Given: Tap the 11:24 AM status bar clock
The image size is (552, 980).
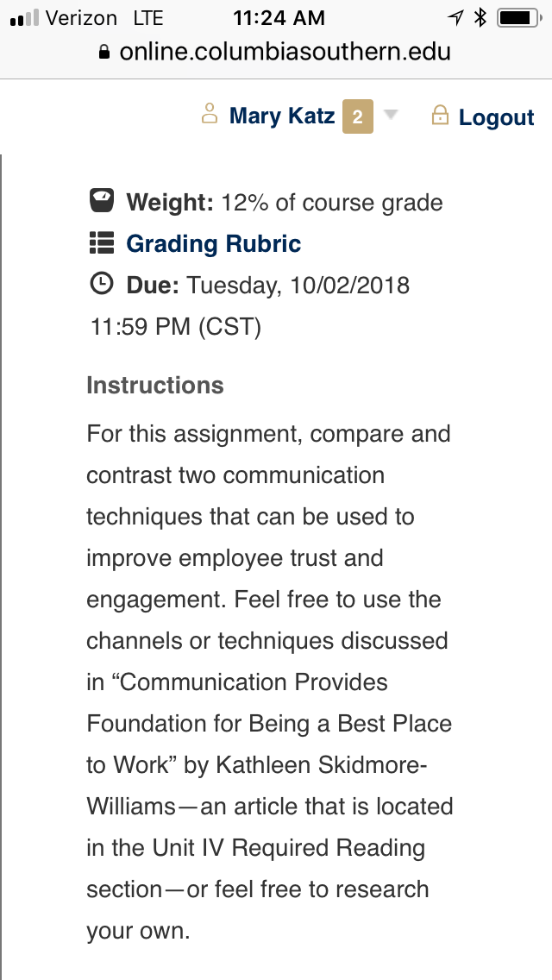Looking at the screenshot, I should coord(279,18).
